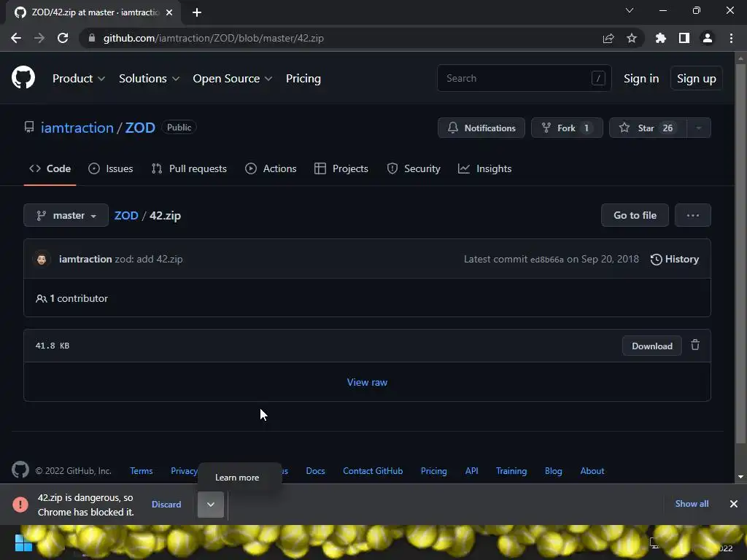Image resolution: width=747 pixels, height=560 pixels.
Task: Open Chrome three-dot menu
Action: (x=731, y=38)
